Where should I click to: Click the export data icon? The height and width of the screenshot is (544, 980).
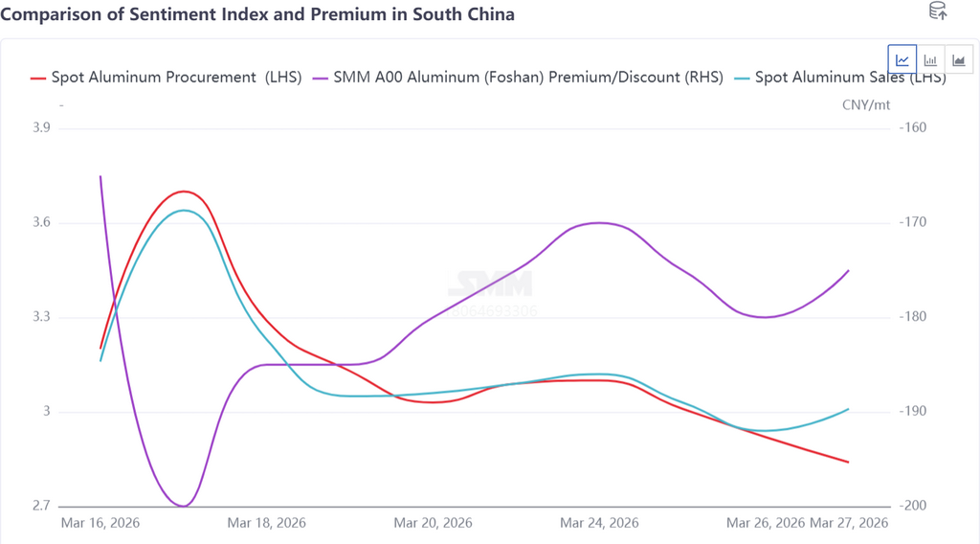coord(938,11)
